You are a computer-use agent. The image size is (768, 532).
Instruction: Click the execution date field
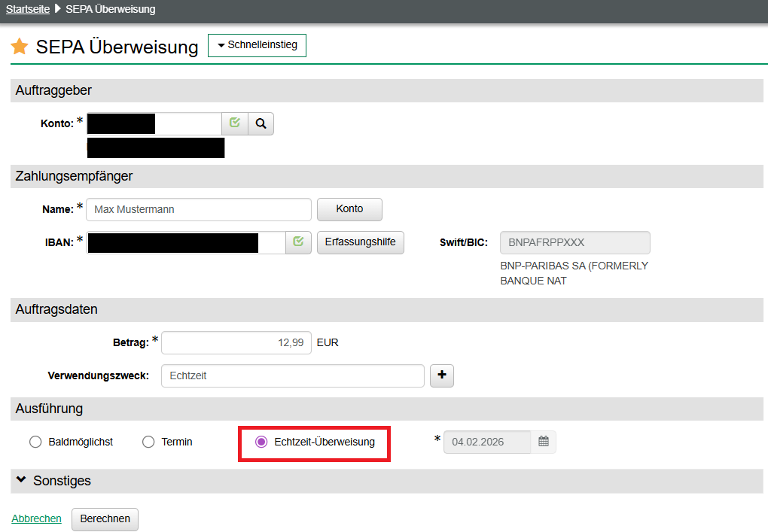(487, 442)
